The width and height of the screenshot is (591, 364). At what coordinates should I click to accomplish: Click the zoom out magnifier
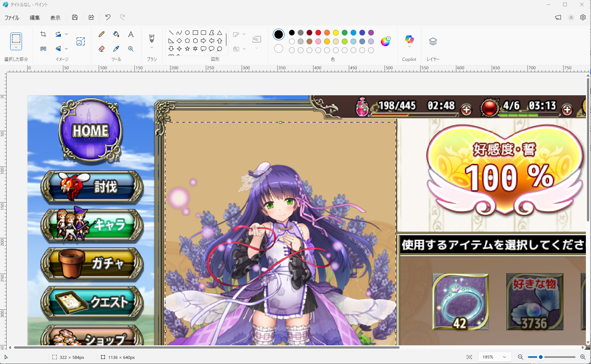520,357
